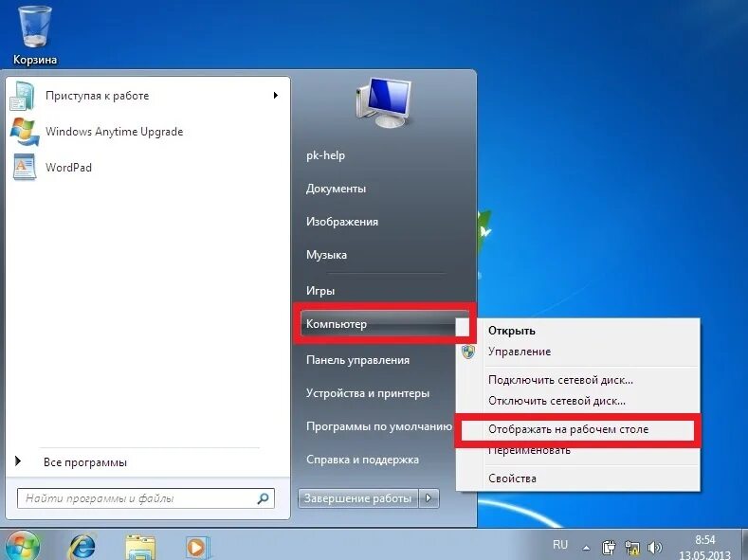748x560 pixels.
Task: Click the computer picture atop the Start menu
Action: tap(384, 103)
